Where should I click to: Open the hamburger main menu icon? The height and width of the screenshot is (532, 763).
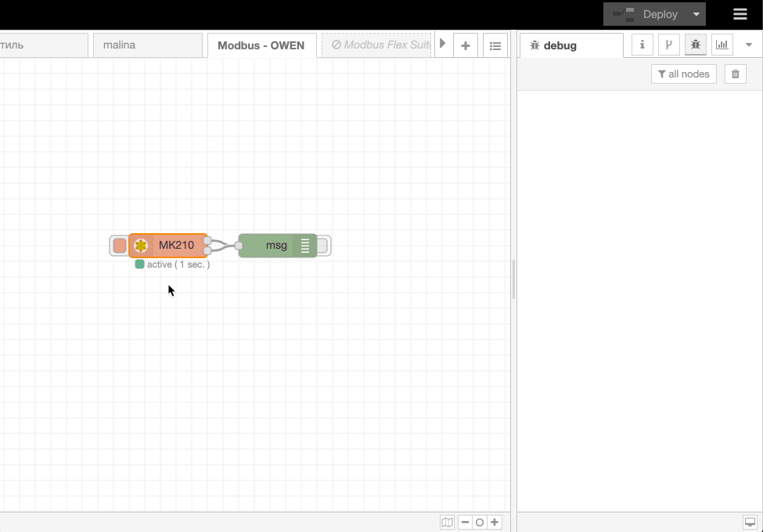(740, 13)
